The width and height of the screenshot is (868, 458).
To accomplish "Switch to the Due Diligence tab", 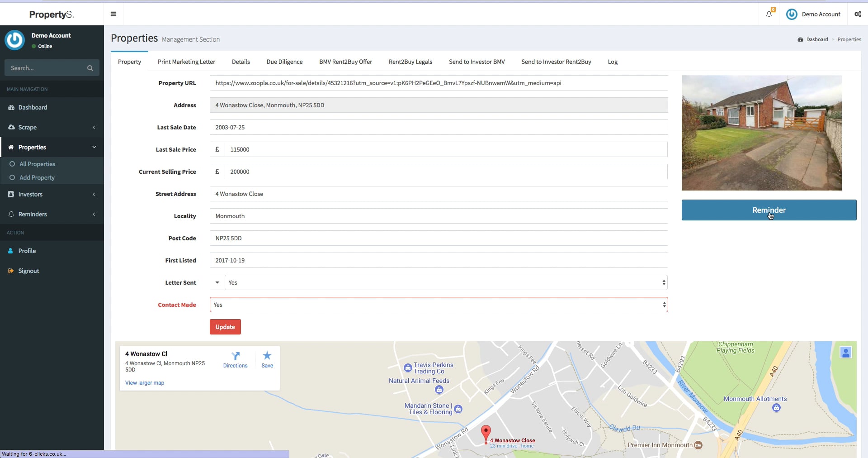I will click(x=284, y=62).
